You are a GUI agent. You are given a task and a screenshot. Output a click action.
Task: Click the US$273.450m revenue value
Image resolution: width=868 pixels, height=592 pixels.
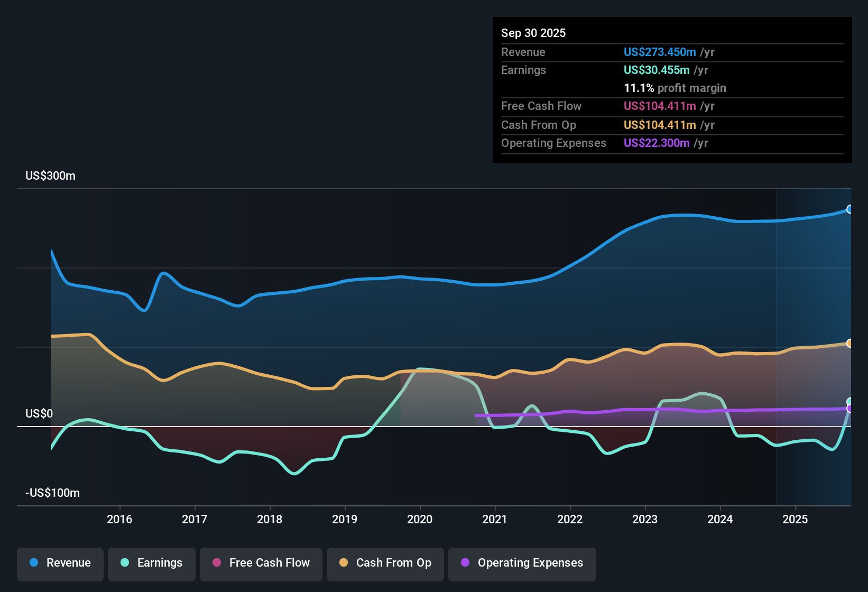pos(660,52)
